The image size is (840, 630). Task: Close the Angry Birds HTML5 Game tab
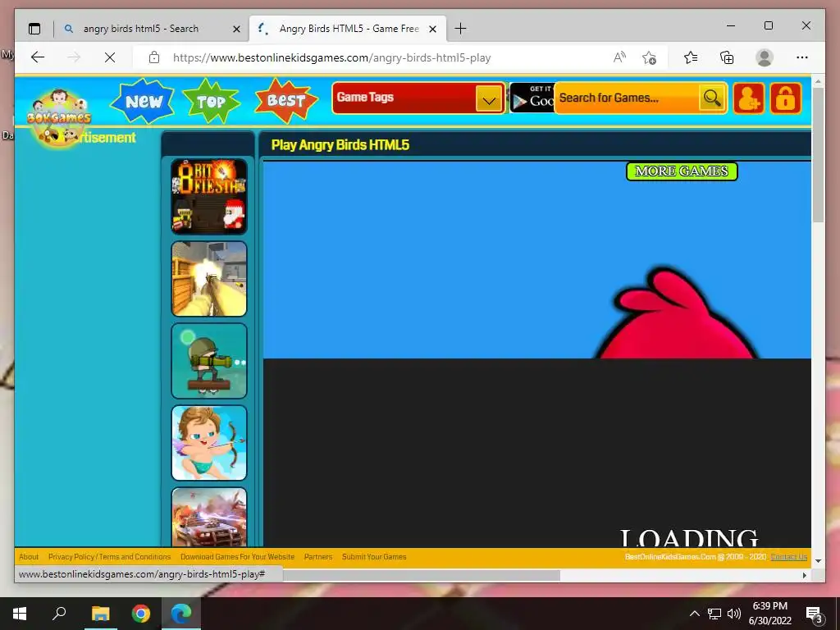point(433,29)
